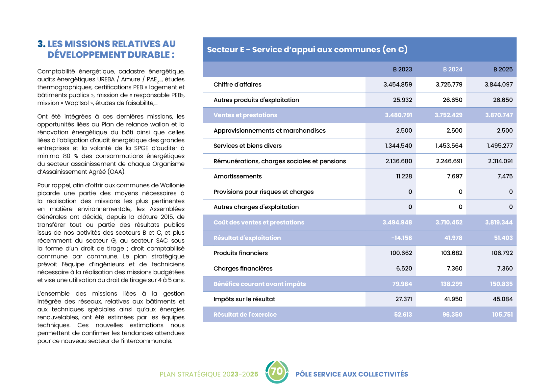Click the 'Charges financières' row label
554x392 pixels.
[243, 269]
